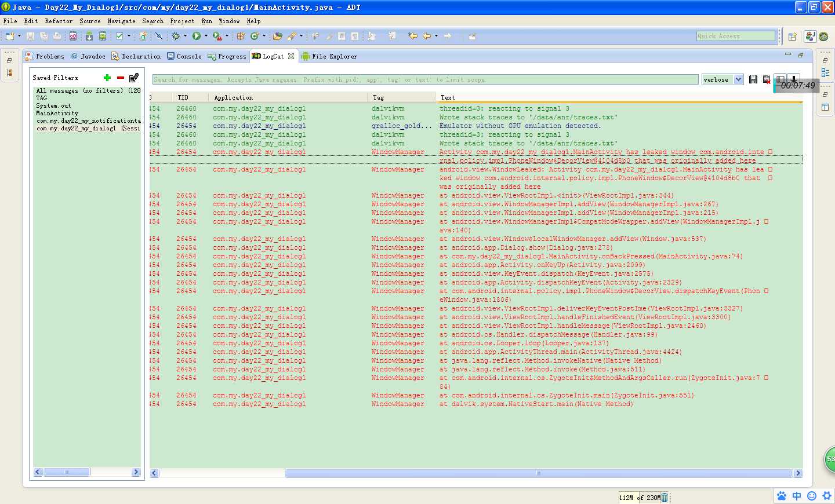
Task: Open the Refactor menu
Action: coord(59,21)
